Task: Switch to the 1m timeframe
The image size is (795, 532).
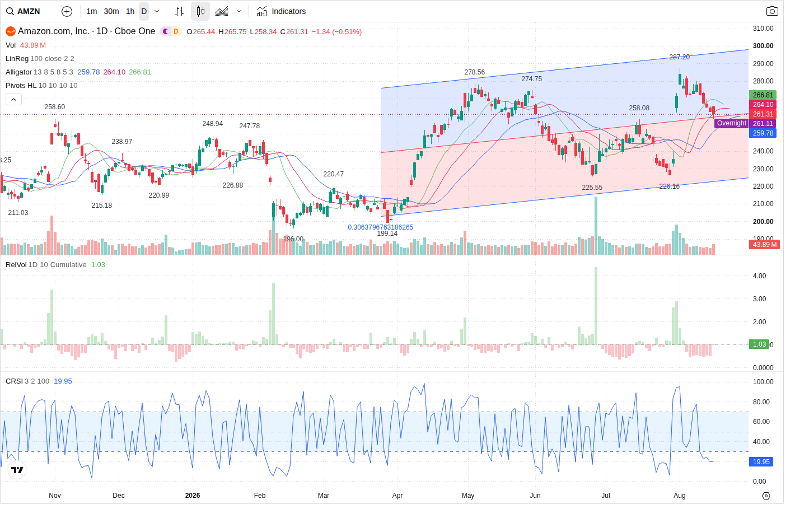Action: coord(92,11)
